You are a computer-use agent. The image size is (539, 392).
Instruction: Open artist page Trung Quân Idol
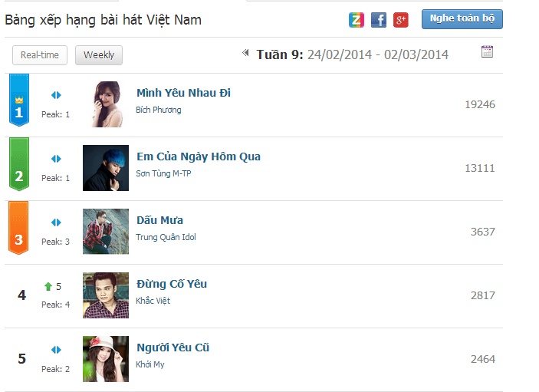tap(166, 237)
